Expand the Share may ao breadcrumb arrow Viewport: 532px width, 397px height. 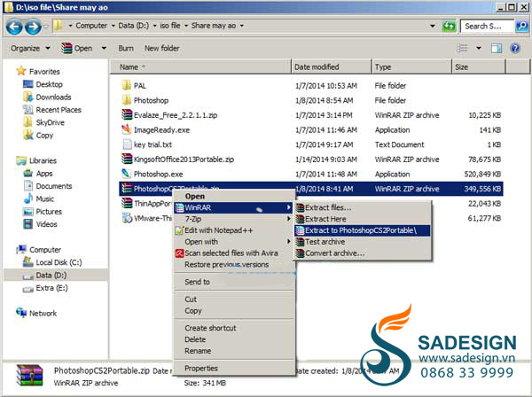click(x=241, y=26)
